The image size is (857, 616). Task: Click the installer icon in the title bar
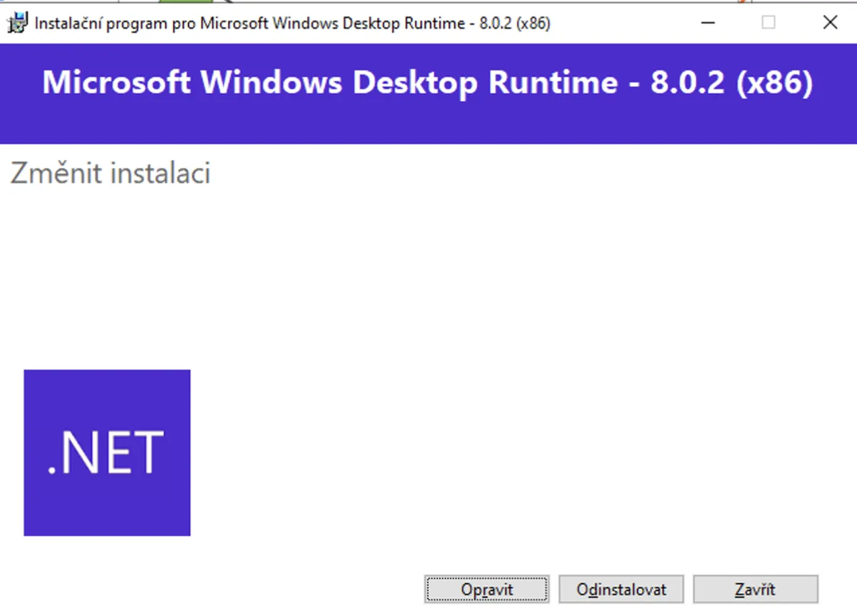point(18,23)
